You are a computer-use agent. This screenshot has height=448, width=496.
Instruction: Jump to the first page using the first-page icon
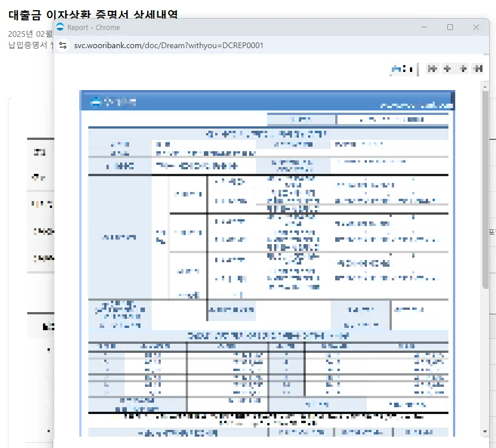tap(432, 68)
